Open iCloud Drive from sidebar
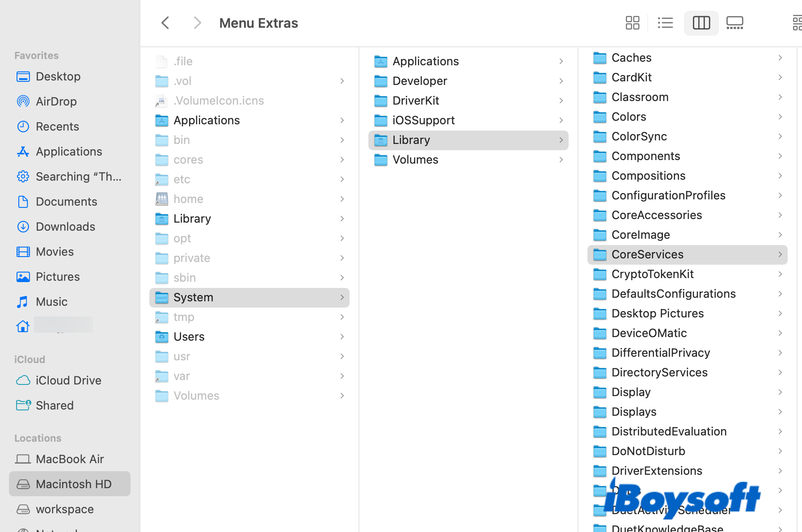This screenshot has height=532, width=802. tap(68, 380)
